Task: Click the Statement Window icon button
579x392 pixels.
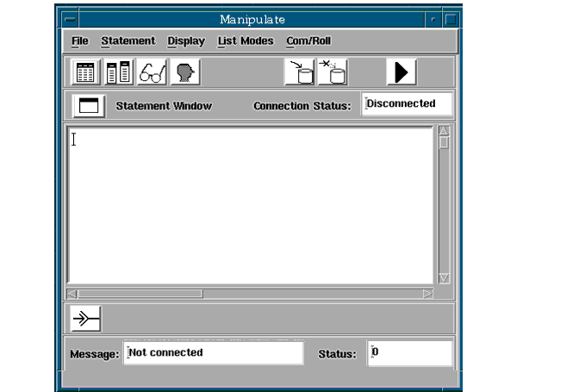Action: (x=88, y=106)
